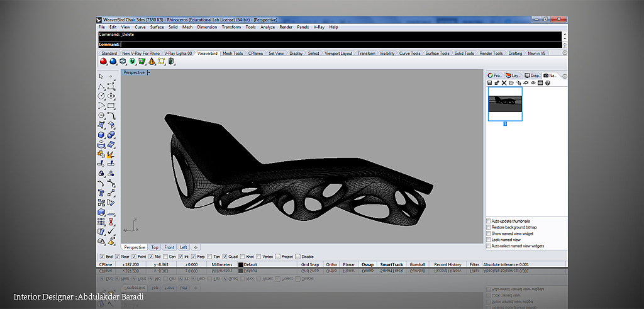This screenshot has height=309, width=644.
Task: Select the pointer arrow tool in sidebar
Action: (x=101, y=76)
